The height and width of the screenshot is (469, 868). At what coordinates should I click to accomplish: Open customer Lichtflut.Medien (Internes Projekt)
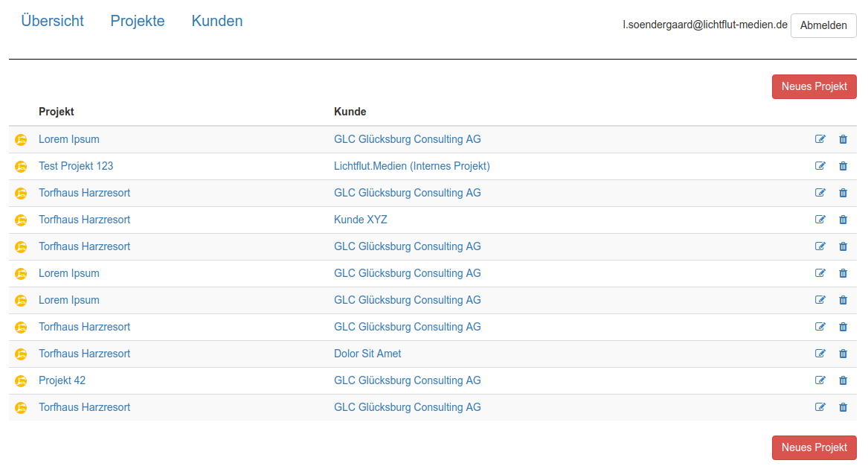pyautogui.click(x=411, y=166)
